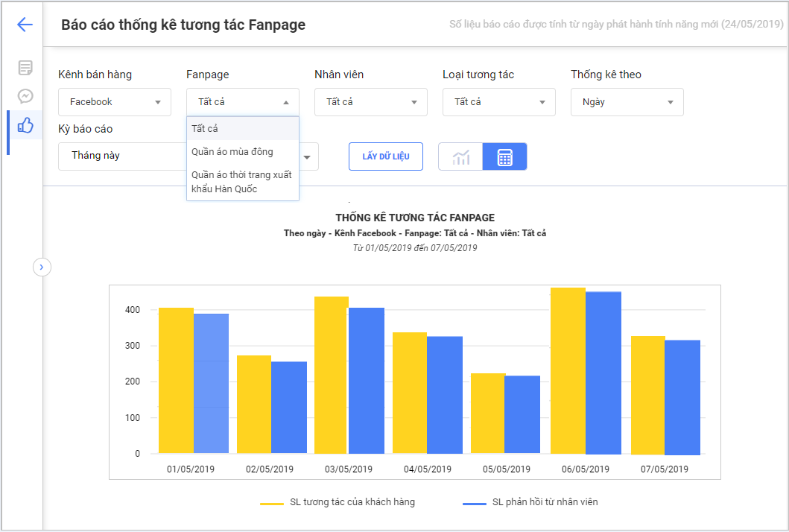Expand sidebar with the chevron arrow
Screen dimensions: 789x532
pos(42,266)
